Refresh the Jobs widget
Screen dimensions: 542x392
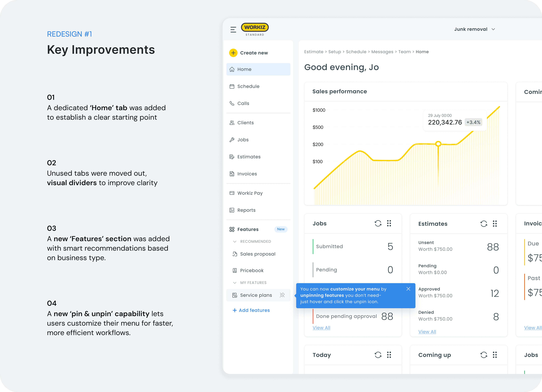pyautogui.click(x=378, y=223)
